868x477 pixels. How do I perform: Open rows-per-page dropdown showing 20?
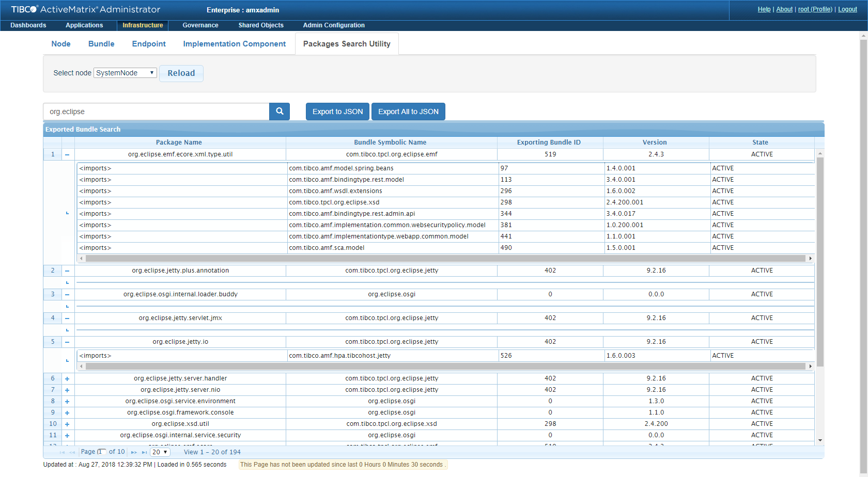pyautogui.click(x=160, y=452)
